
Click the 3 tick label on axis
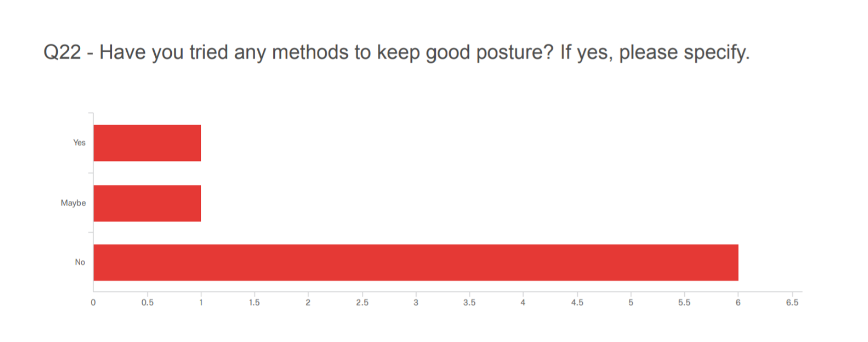[416, 303]
